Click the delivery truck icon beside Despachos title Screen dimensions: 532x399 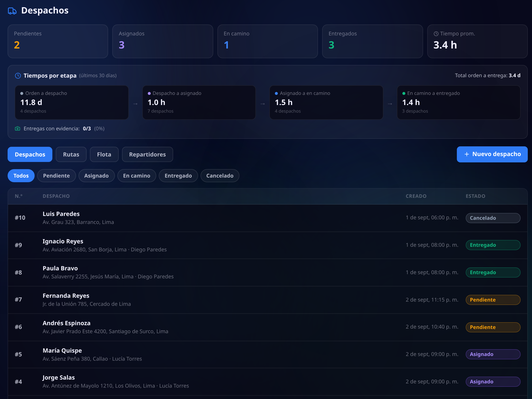pos(12,11)
